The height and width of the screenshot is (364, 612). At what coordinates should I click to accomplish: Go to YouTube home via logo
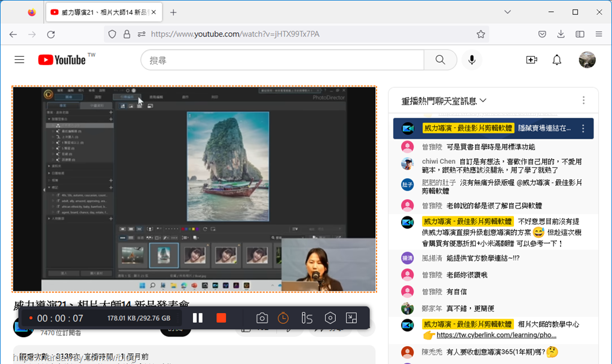click(62, 60)
